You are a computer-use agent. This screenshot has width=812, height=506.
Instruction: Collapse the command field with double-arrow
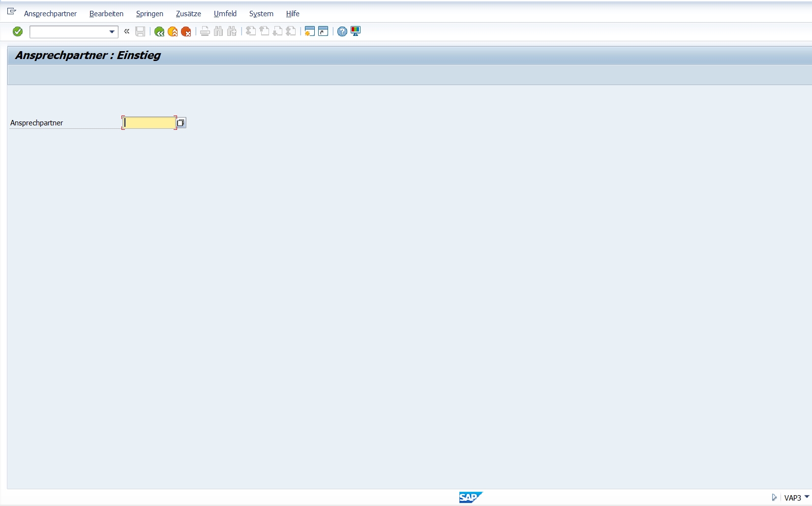pyautogui.click(x=127, y=31)
